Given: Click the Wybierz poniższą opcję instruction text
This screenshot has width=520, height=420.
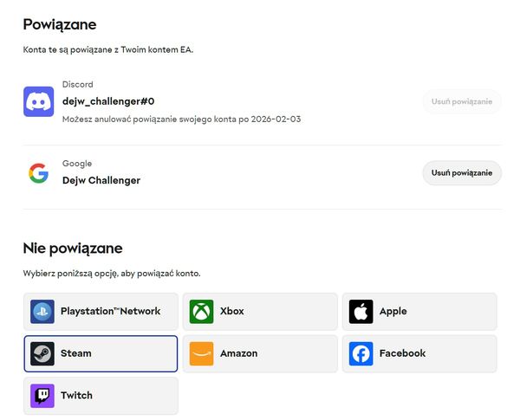Looking at the screenshot, I should (x=112, y=274).
